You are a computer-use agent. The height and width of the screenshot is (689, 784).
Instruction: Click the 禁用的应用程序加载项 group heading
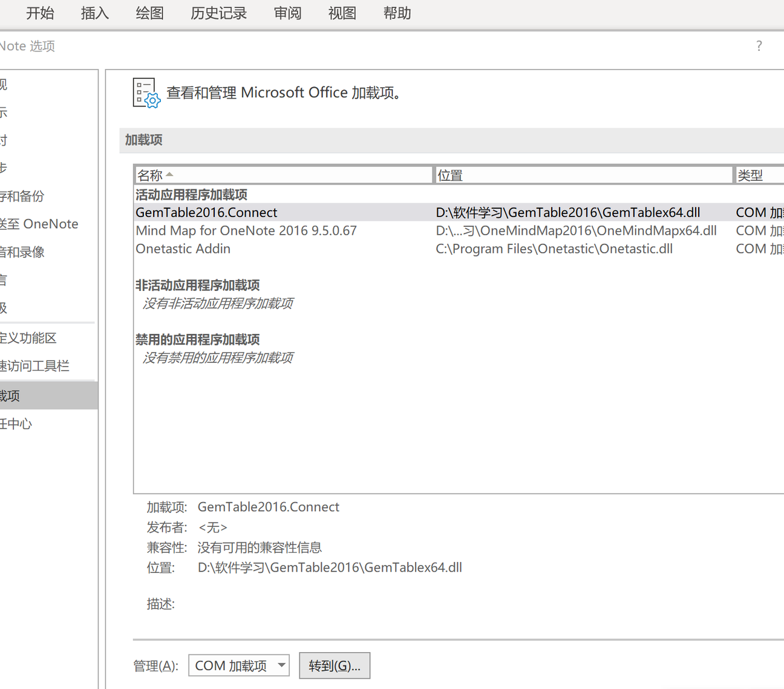(x=197, y=339)
